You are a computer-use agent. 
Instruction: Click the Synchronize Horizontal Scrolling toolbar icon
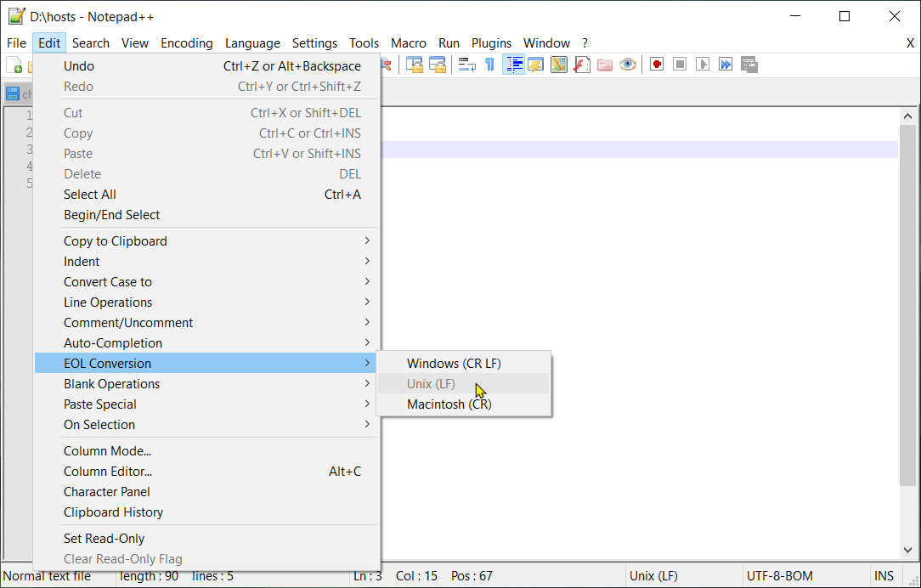click(x=438, y=65)
